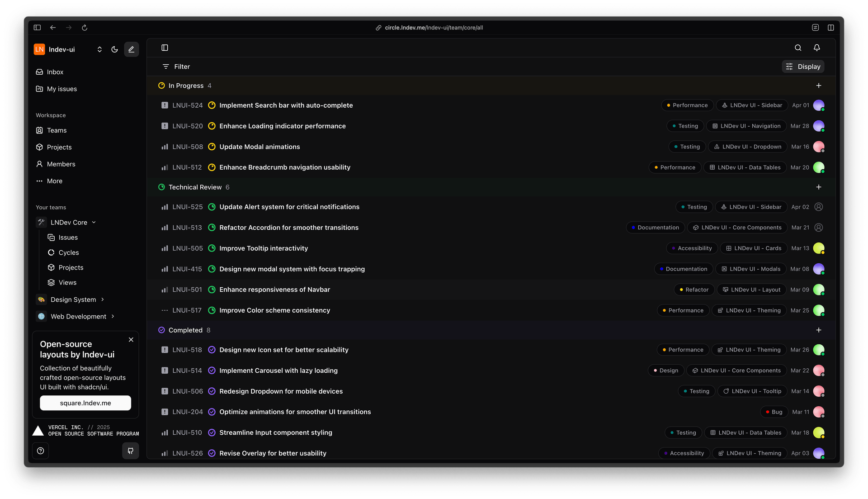Open the help question mark icon
This screenshot has width=868, height=499.
tap(41, 451)
